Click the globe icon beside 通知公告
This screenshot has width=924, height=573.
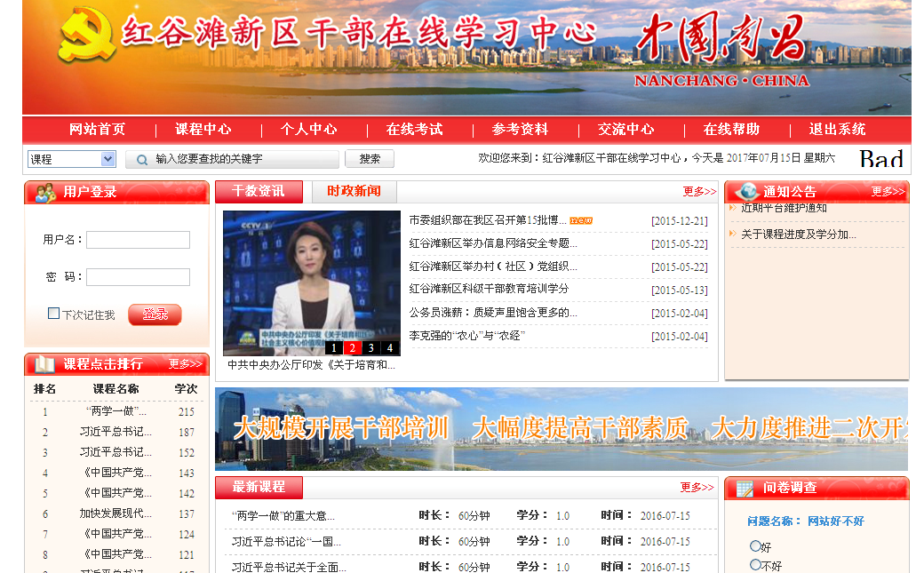(x=746, y=192)
